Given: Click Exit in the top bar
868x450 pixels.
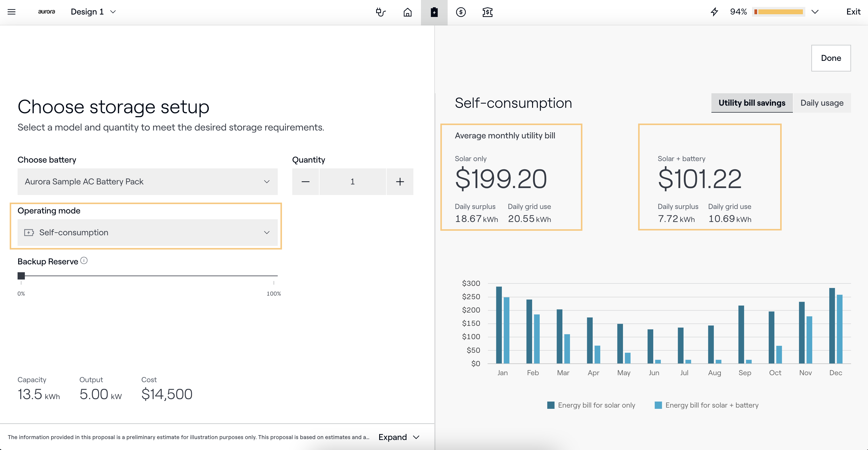Looking at the screenshot, I should point(853,12).
